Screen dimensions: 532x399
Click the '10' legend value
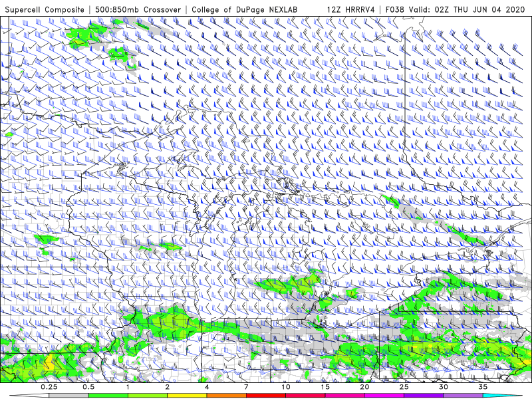pos(286,387)
